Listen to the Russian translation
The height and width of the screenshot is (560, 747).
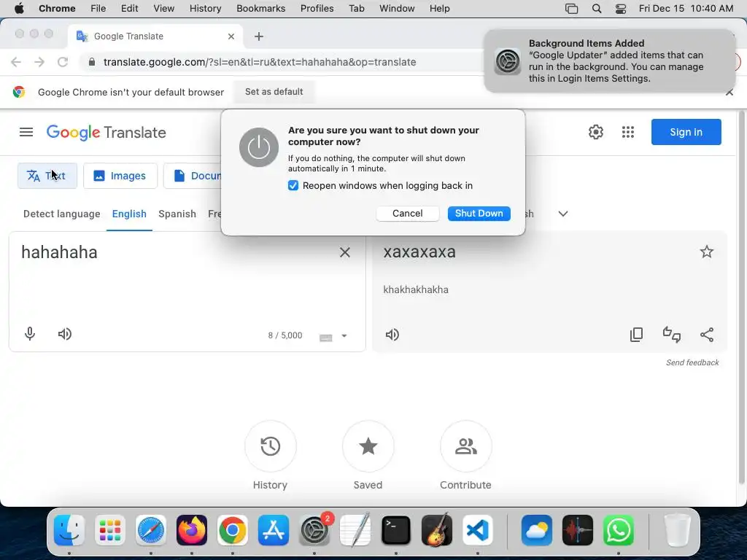392,335
